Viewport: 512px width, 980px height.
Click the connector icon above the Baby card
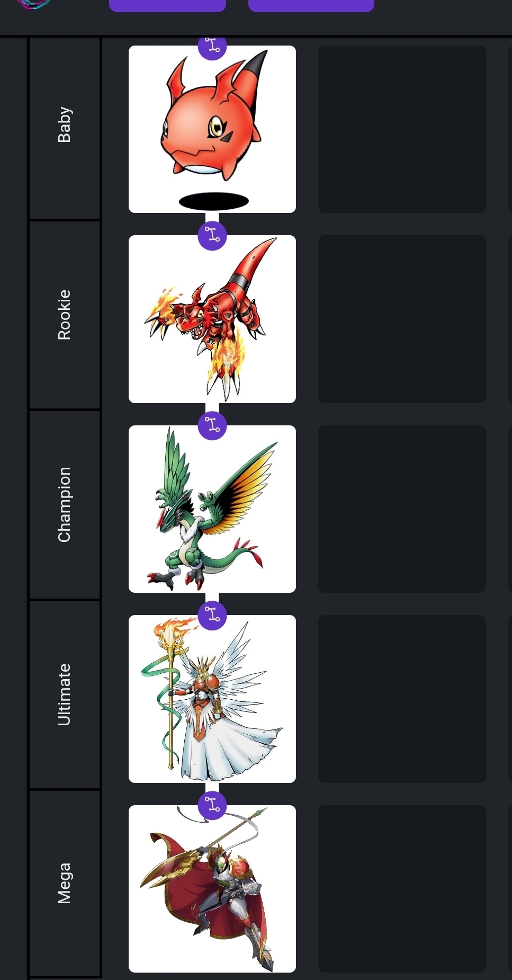[212, 47]
